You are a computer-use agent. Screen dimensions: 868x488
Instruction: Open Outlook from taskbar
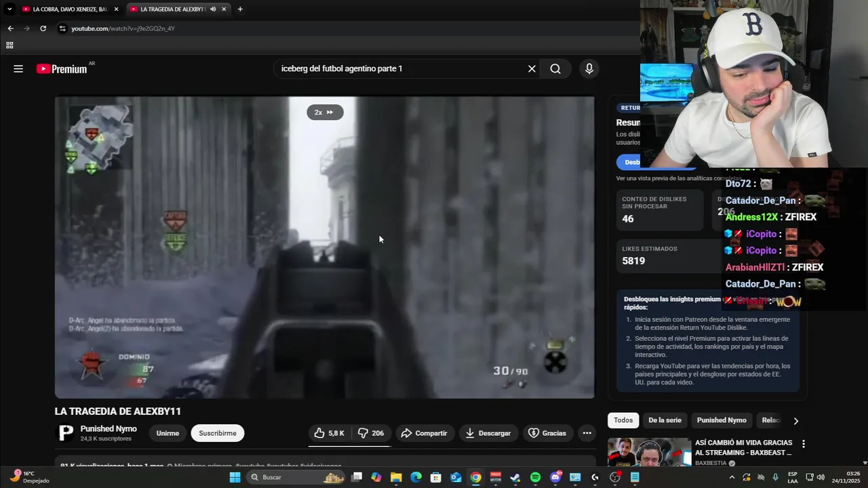[x=456, y=477]
